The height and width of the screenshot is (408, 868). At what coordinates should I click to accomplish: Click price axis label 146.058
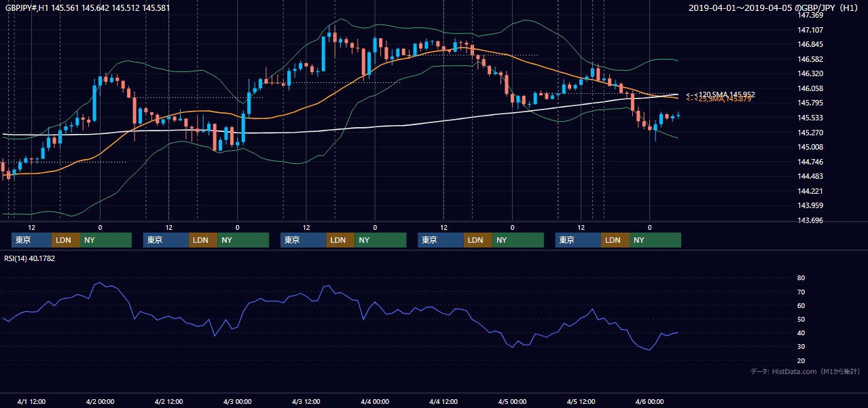[x=810, y=88]
